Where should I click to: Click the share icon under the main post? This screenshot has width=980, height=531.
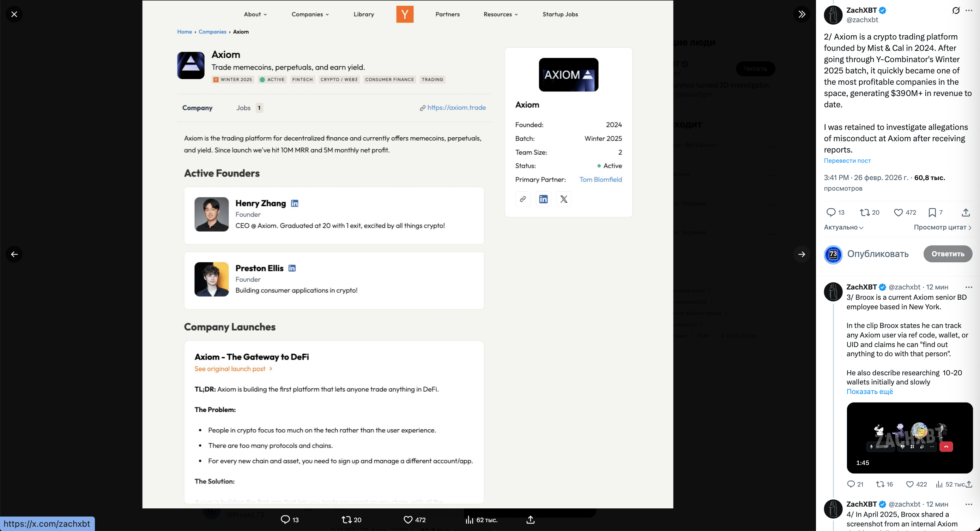coord(966,213)
